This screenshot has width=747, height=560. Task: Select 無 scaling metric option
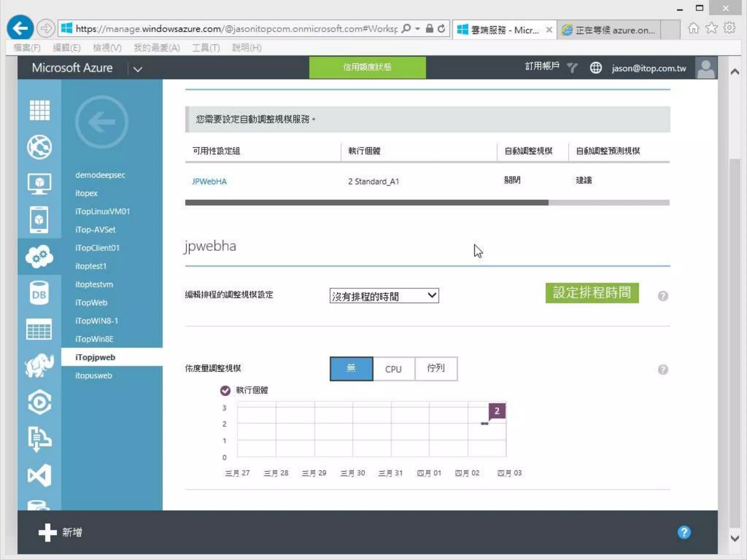(x=351, y=369)
